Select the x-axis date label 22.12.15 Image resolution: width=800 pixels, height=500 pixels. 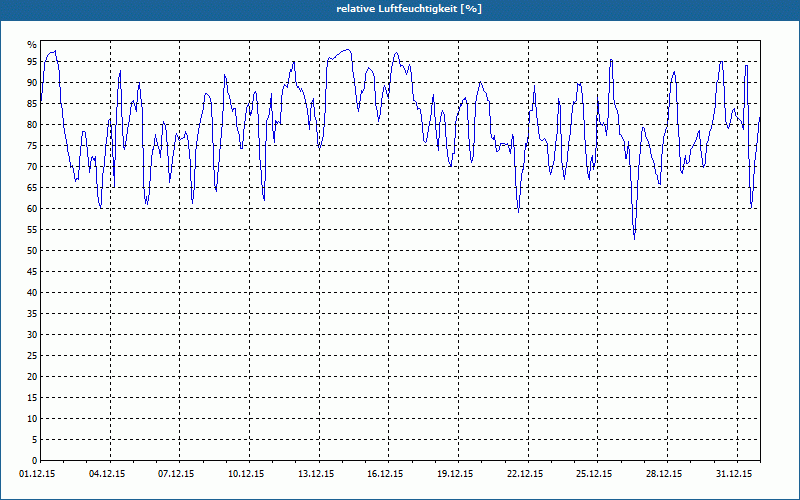pyautogui.click(x=525, y=474)
